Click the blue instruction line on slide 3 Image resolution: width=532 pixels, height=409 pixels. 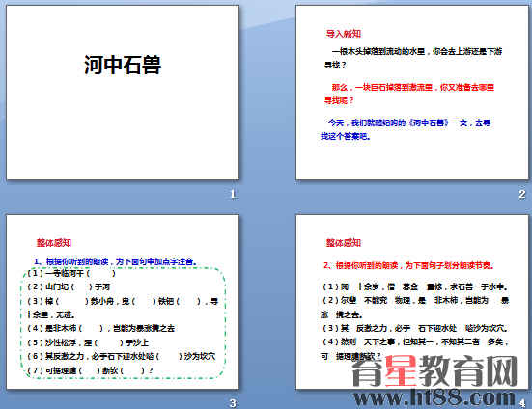(x=115, y=261)
